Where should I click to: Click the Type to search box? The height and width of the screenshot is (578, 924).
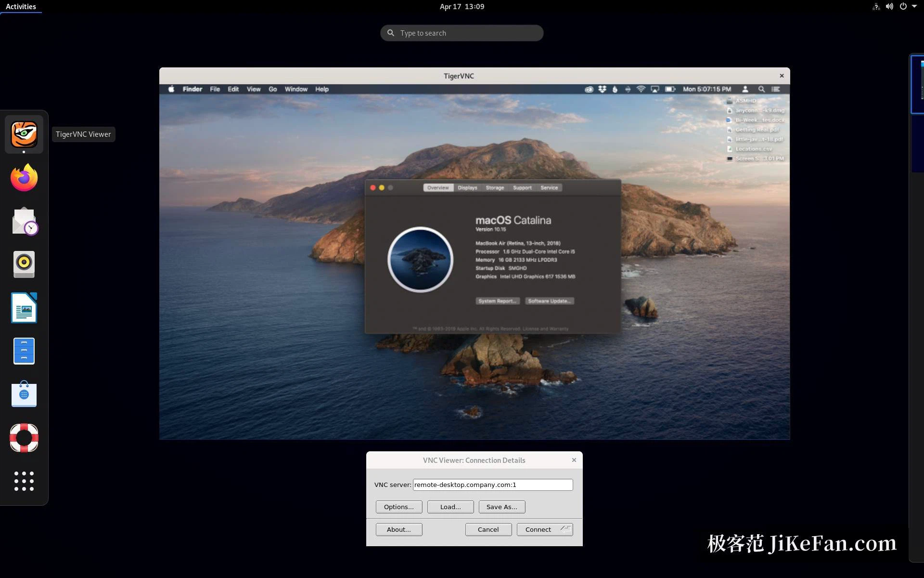462,33
